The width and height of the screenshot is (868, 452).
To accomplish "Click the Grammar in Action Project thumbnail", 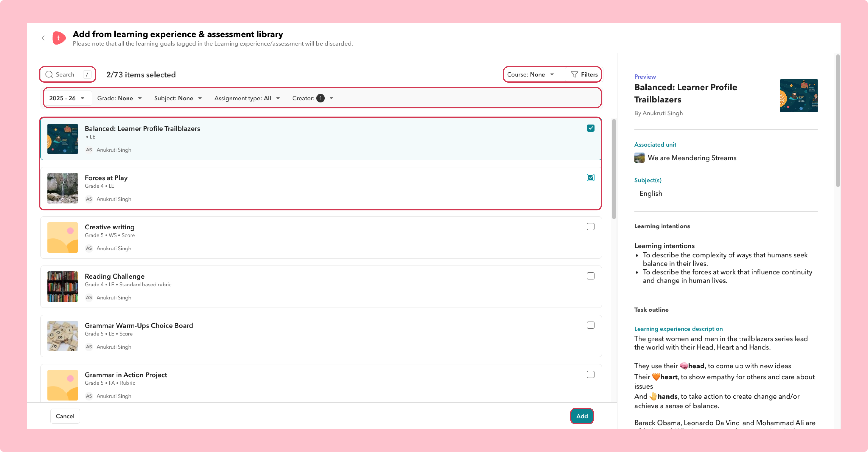I will 63,385.
